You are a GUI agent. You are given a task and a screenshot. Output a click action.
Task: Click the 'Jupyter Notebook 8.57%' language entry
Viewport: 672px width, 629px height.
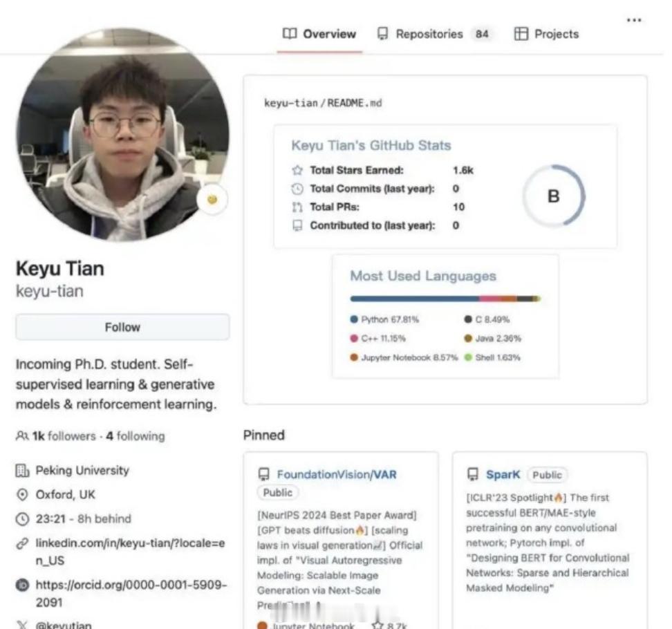click(404, 358)
